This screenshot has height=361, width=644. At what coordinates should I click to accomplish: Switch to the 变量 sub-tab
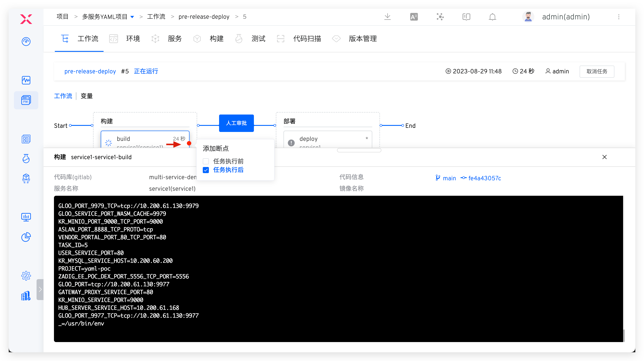[87, 96]
